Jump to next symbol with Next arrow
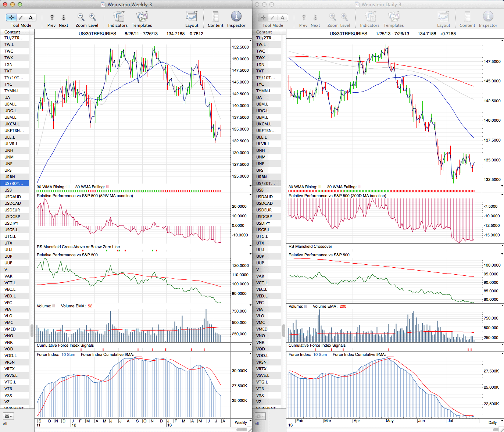 [63, 17]
